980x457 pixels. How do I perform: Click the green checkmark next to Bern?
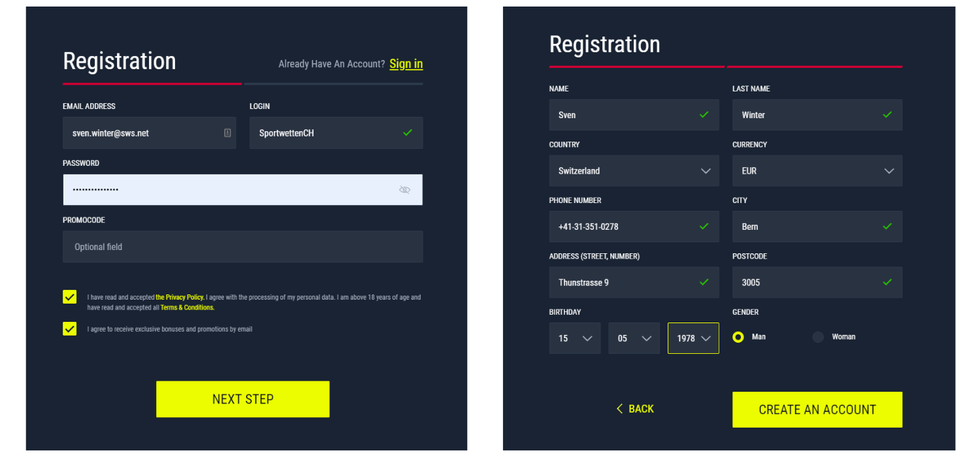tap(887, 227)
